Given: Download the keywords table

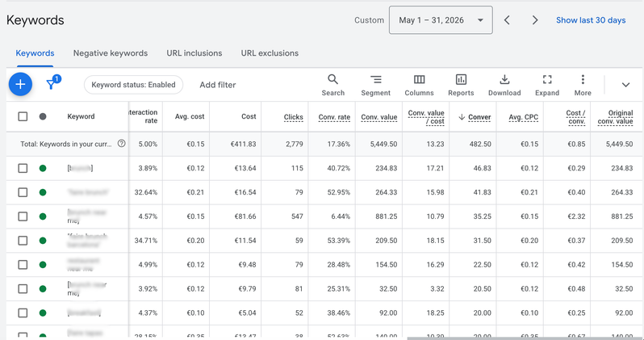Looking at the screenshot, I should [504, 85].
